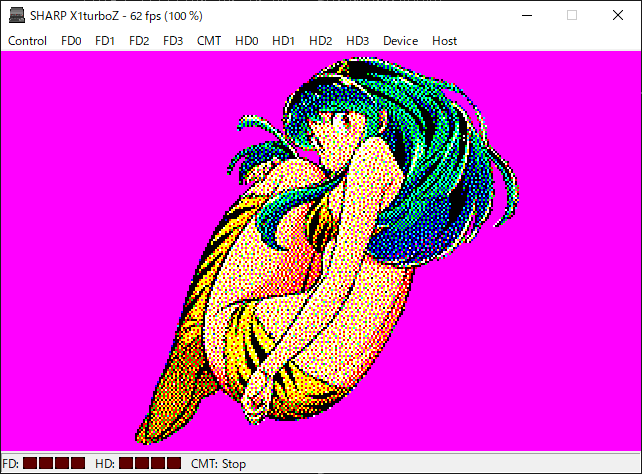The image size is (642, 474).
Task: Open the HD1 hard disk menu
Action: click(x=283, y=41)
